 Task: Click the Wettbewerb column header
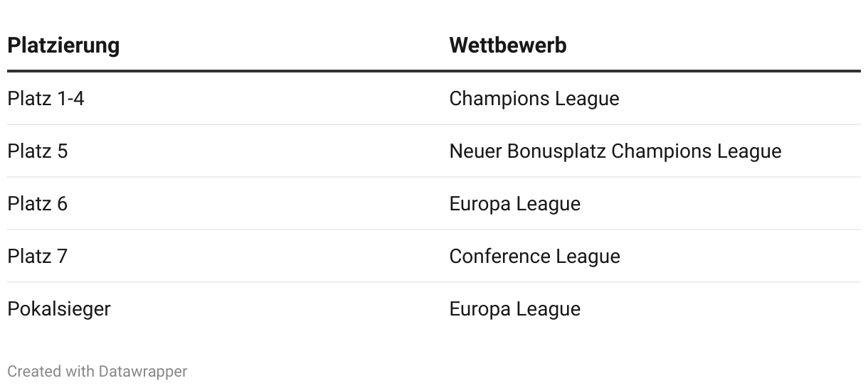click(x=507, y=45)
